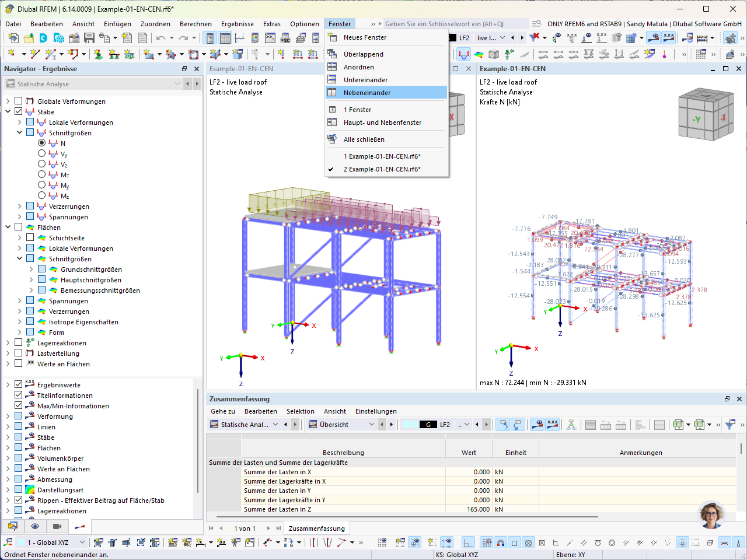Click the next load case arrow in top toolbar
Screen dimensions: 747x560
point(522,38)
